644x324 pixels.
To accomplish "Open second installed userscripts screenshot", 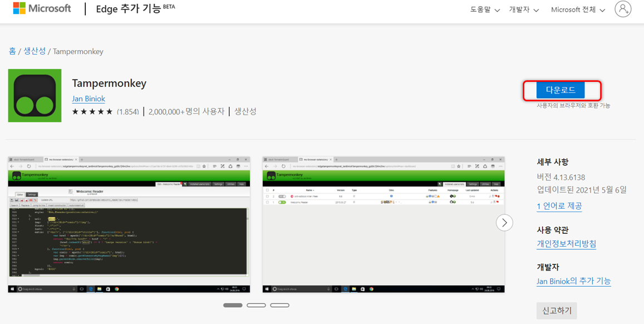I will [x=383, y=224].
